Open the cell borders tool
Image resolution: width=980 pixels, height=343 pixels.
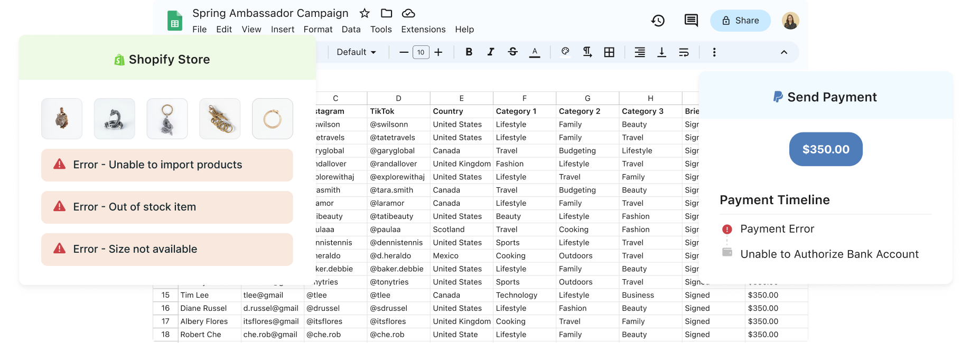coord(609,52)
